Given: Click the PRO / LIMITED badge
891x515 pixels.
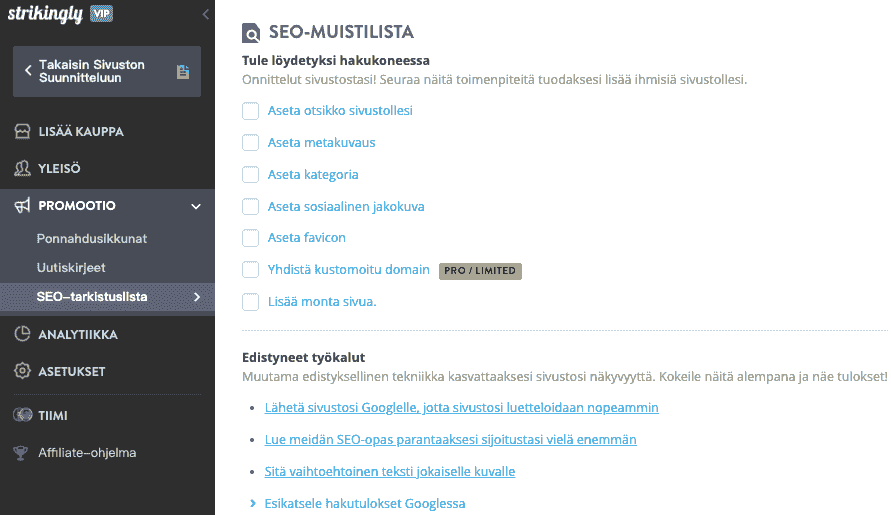Looking at the screenshot, I should [480, 270].
